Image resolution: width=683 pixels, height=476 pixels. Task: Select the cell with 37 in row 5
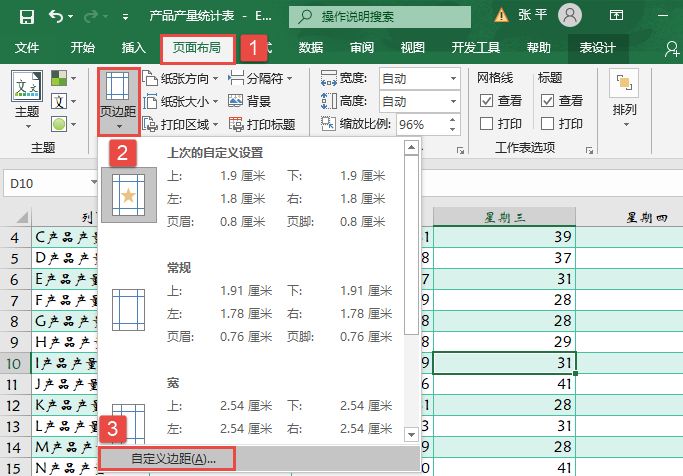coord(504,258)
